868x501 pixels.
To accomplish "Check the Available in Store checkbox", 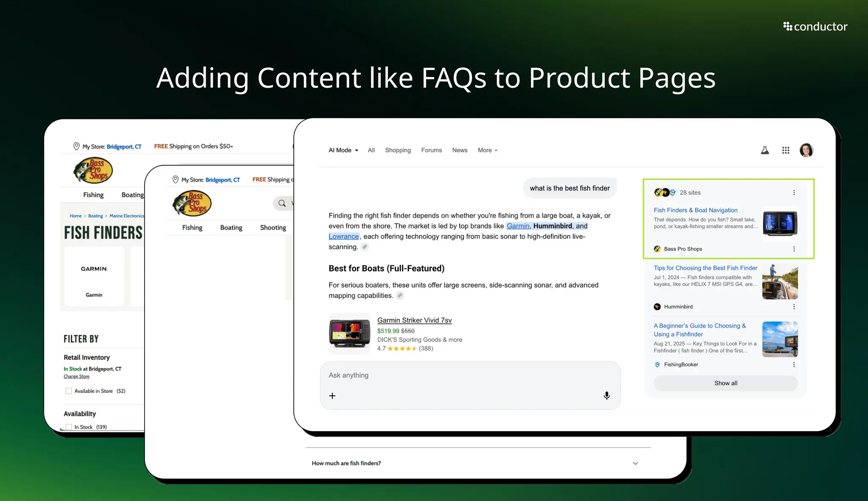I will (68, 391).
